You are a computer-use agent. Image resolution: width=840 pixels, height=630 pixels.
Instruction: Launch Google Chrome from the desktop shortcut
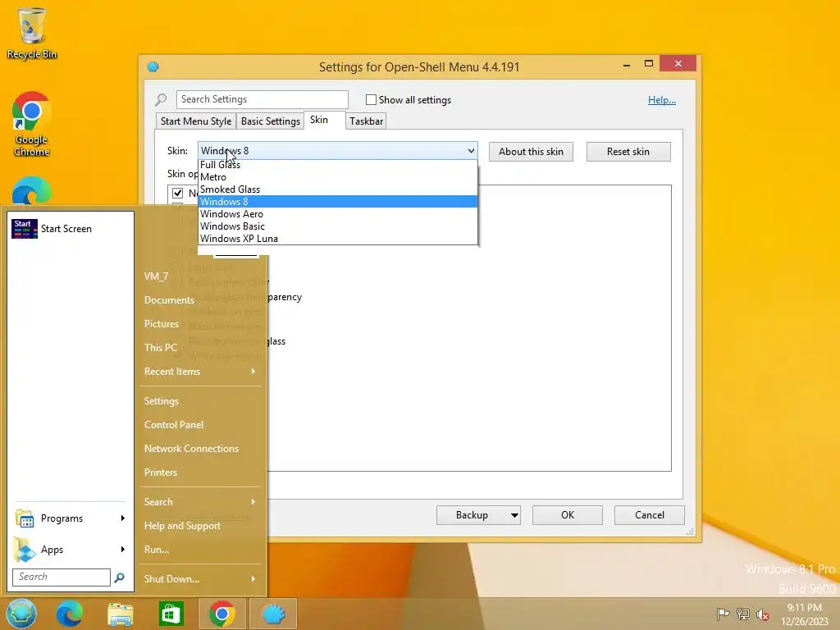coord(31,124)
